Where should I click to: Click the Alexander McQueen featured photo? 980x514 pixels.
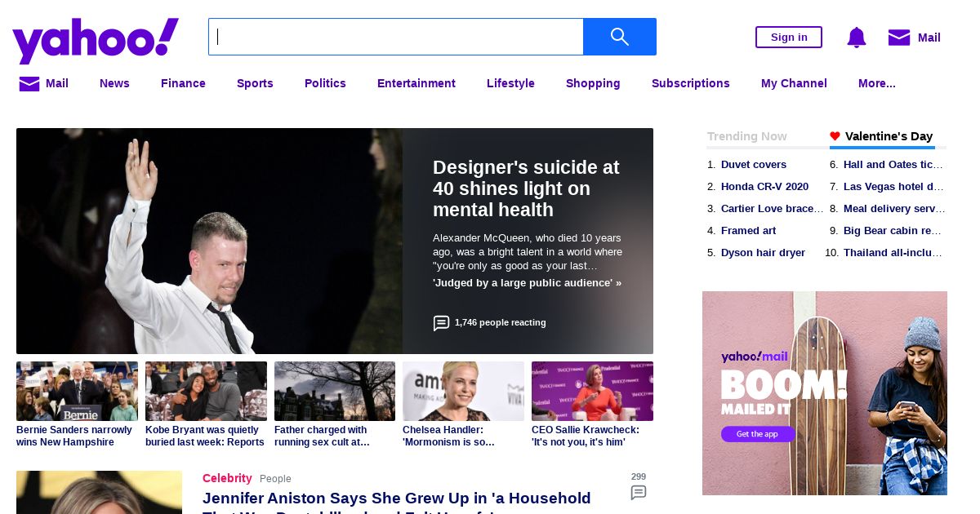pyautogui.click(x=209, y=241)
